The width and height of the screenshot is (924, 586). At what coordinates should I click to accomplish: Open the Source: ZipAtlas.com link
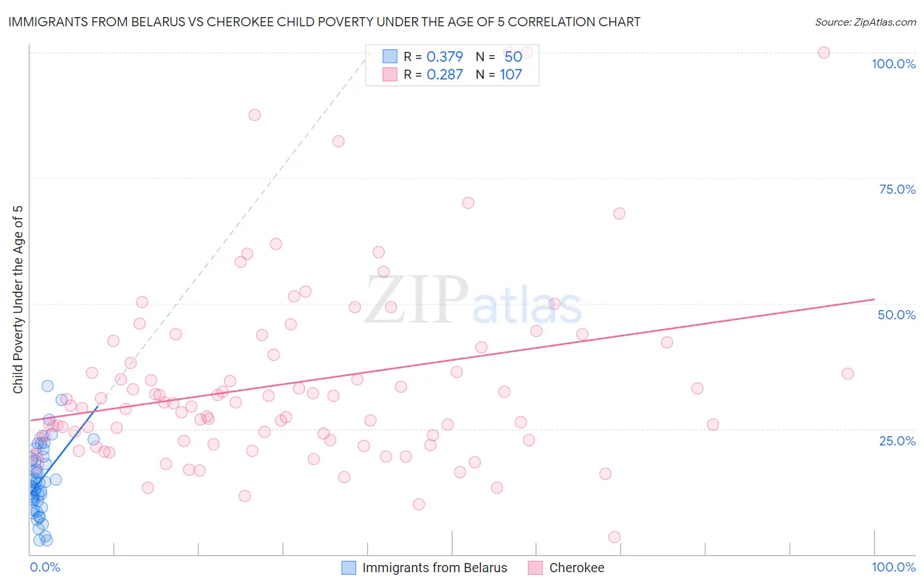[865, 22]
